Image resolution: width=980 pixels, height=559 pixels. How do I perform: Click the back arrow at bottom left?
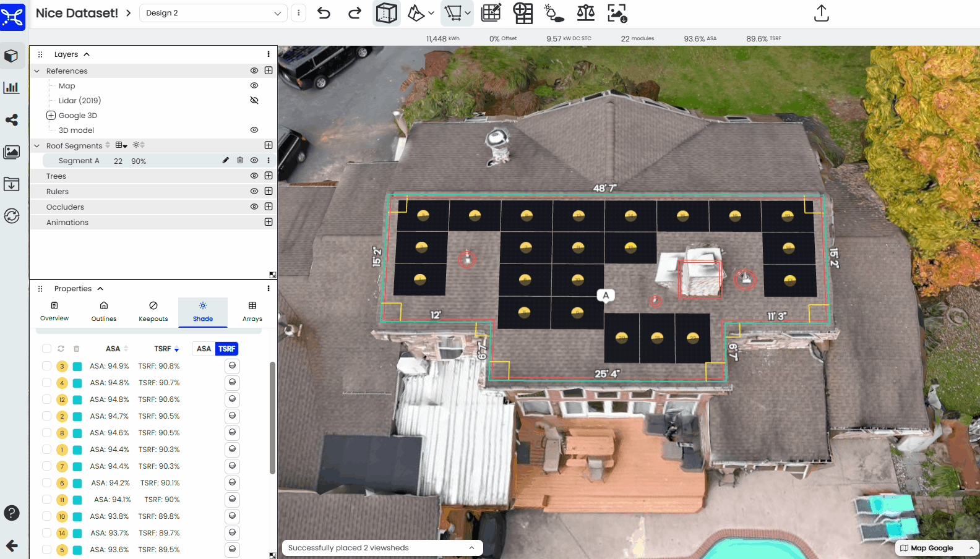click(x=11, y=545)
